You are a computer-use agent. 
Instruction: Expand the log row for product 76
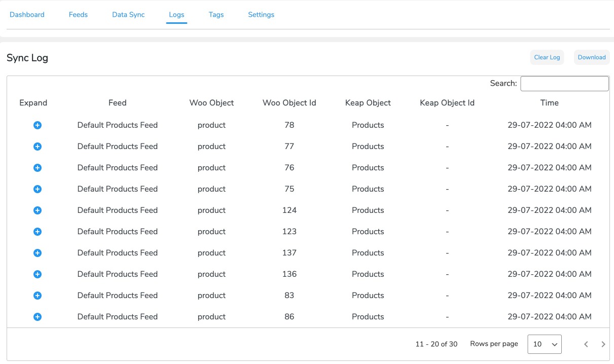[37, 167]
